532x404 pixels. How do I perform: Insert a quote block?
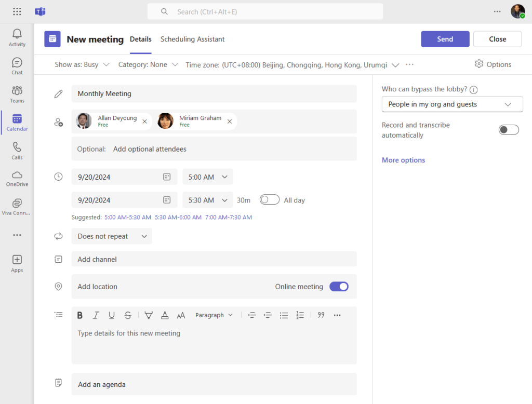coord(321,315)
